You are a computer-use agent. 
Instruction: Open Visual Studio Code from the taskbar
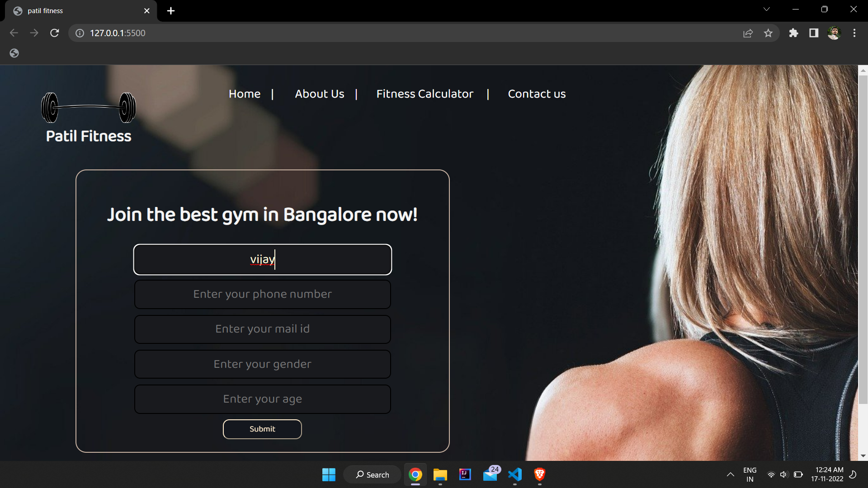tap(514, 474)
